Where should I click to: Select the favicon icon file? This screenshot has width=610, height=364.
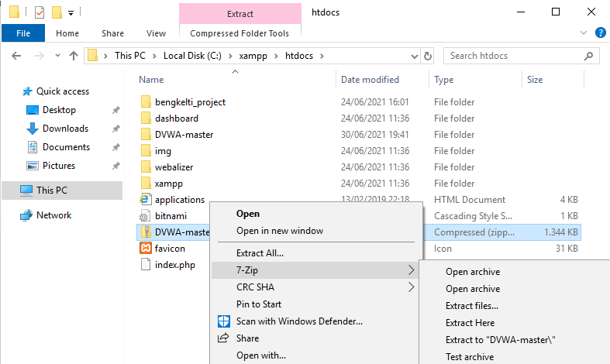(146, 248)
